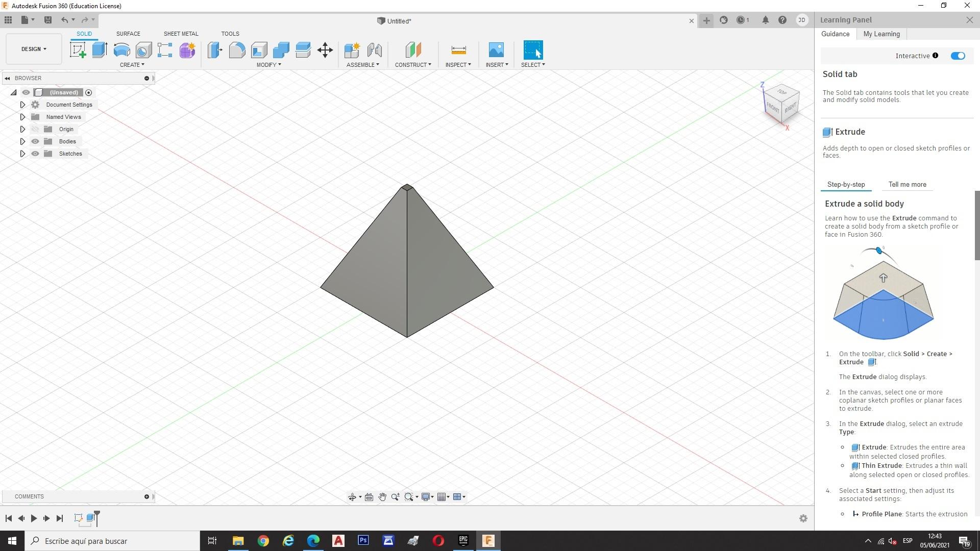980x551 pixels.
Task: Toggle Sketches folder visibility eye
Action: (35, 154)
